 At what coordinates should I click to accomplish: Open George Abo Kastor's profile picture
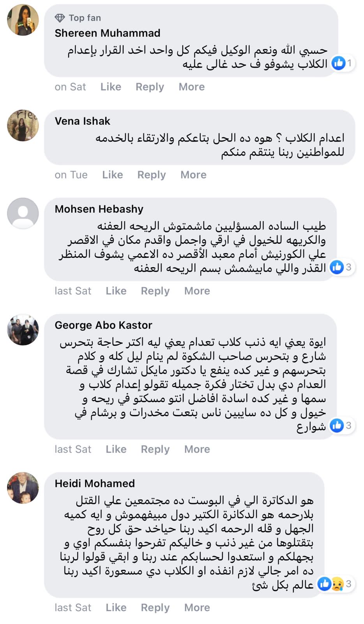[x=23, y=330]
